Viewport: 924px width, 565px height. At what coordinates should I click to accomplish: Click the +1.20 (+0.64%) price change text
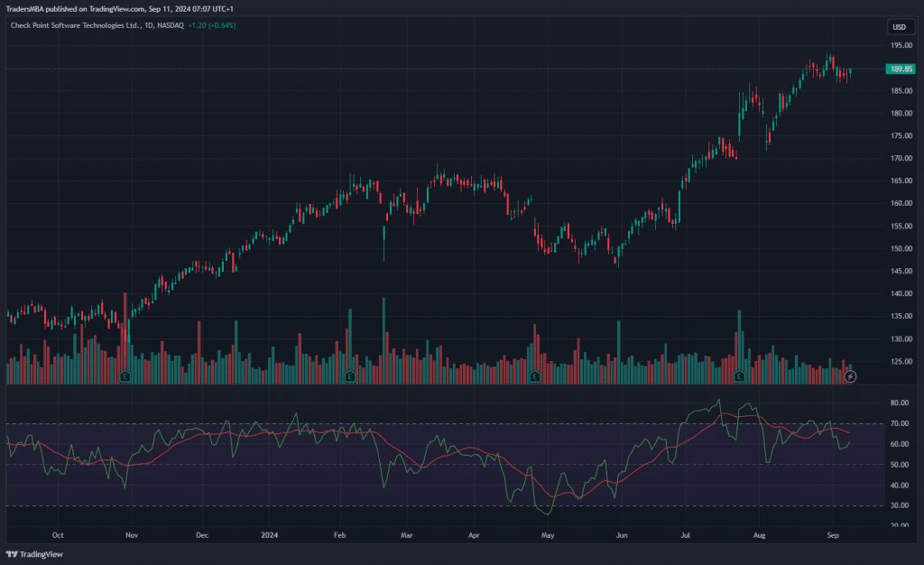[x=211, y=25]
